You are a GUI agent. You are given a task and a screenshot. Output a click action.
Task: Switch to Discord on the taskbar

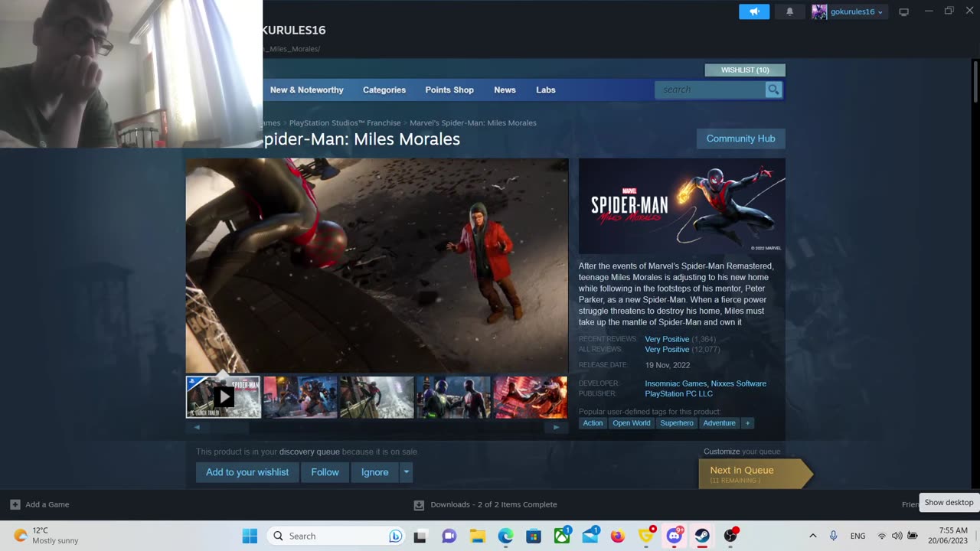click(x=675, y=536)
